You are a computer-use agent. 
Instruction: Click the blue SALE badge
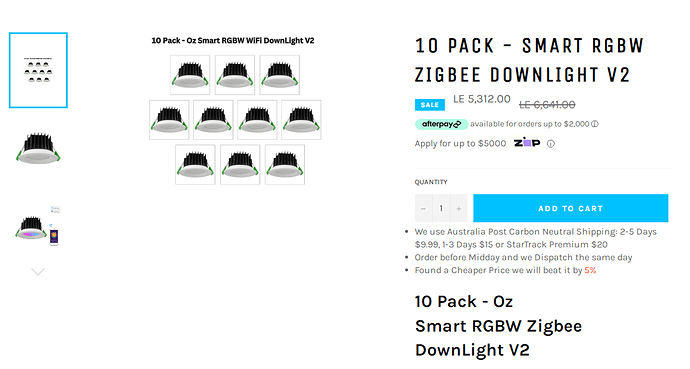tap(429, 105)
